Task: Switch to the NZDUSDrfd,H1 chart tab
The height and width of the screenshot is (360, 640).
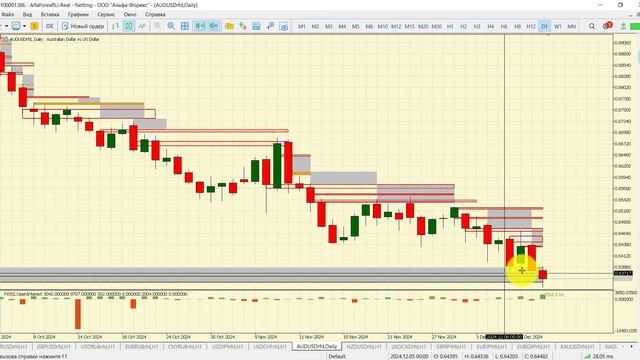Action: coord(364,347)
